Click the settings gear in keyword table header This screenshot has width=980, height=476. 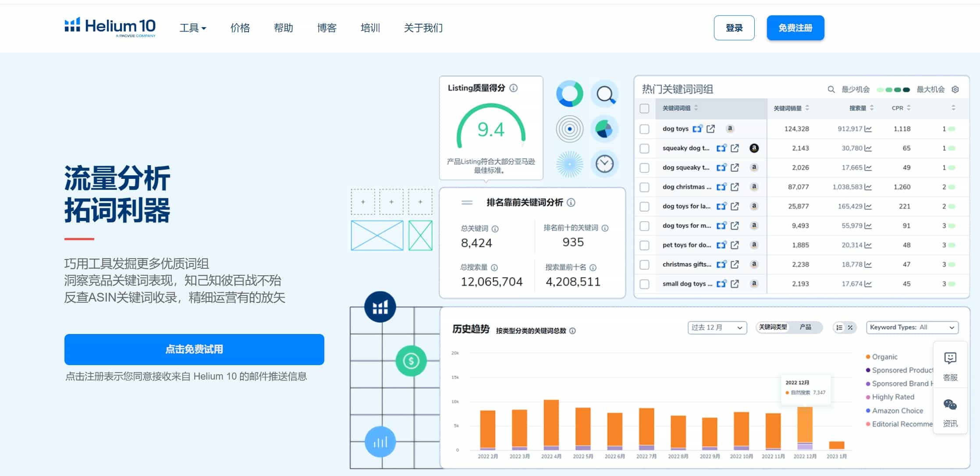click(955, 89)
